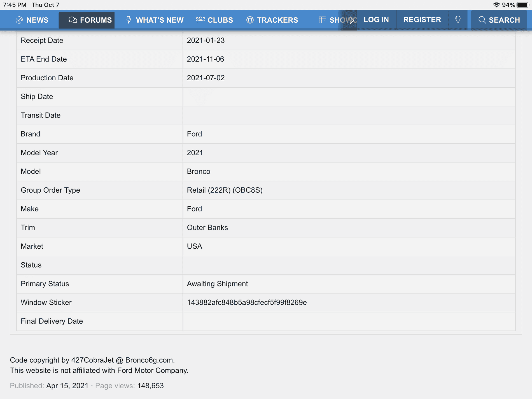Select the Receipt Date value 2021-01-23
Viewport: 532px width, 399px height.
point(206,40)
